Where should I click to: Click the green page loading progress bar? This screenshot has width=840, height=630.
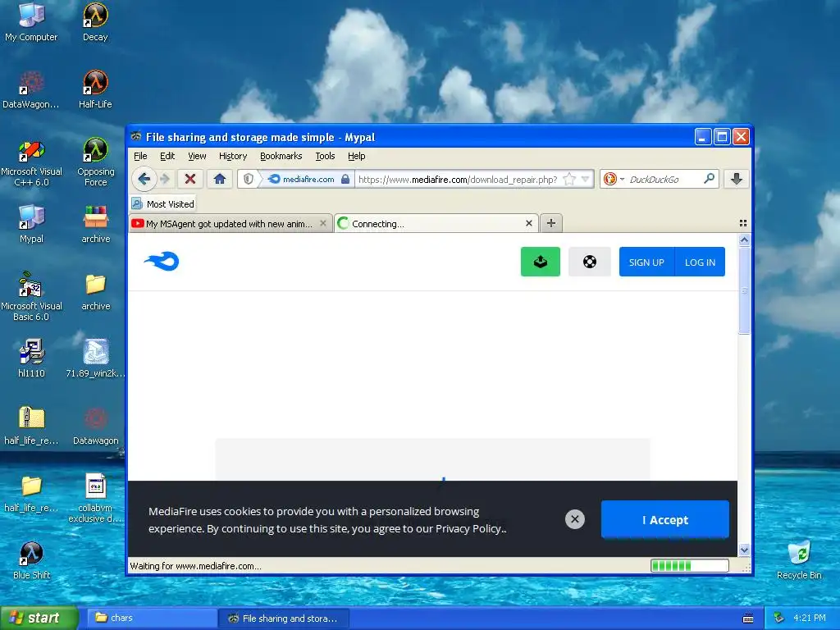tap(689, 566)
